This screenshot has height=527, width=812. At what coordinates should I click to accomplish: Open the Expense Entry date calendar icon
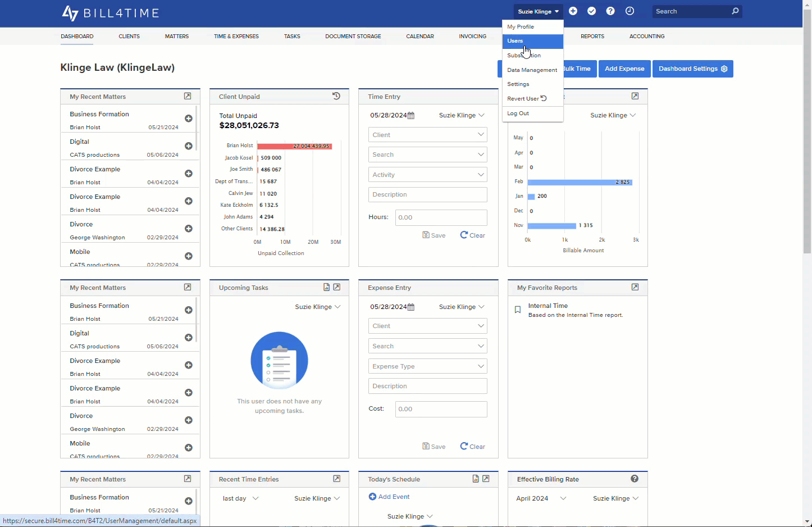(410, 307)
